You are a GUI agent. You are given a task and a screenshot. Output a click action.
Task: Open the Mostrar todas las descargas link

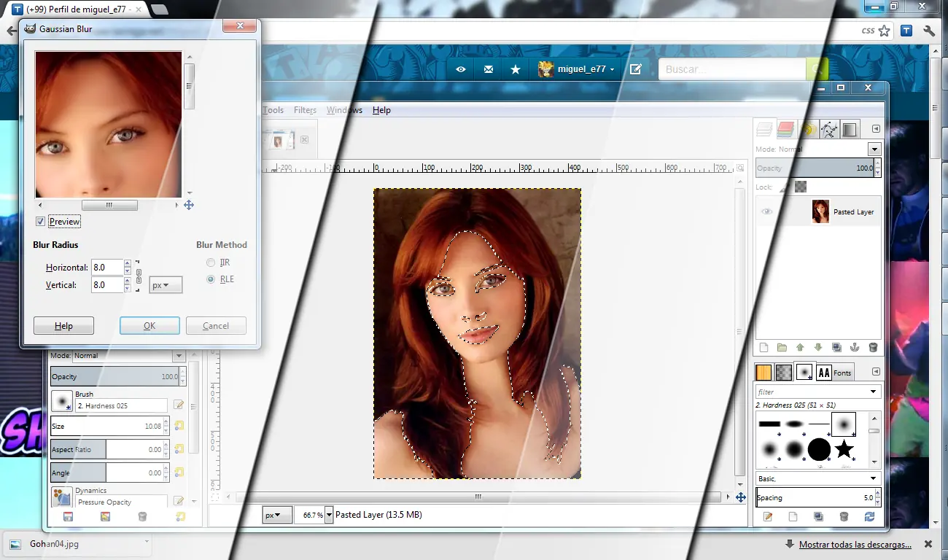tap(855, 545)
